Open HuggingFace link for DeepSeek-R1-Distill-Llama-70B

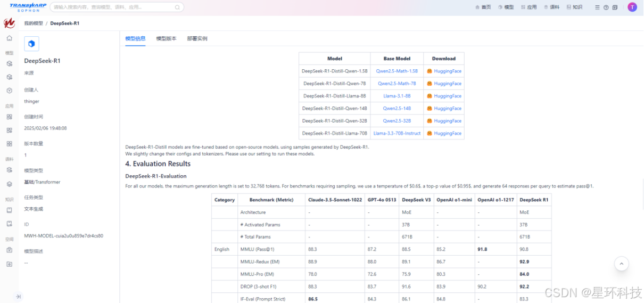pyautogui.click(x=444, y=133)
